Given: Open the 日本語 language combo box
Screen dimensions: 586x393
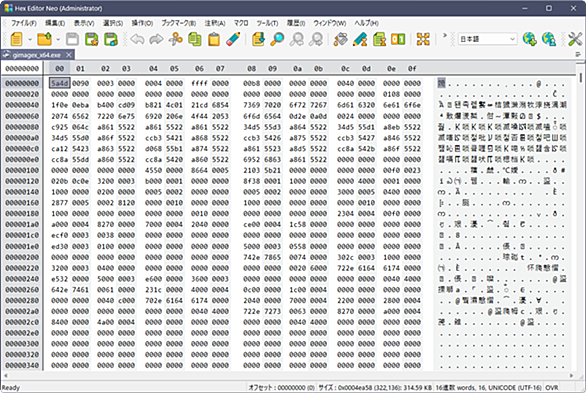Looking at the screenshot, I should (x=488, y=39).
